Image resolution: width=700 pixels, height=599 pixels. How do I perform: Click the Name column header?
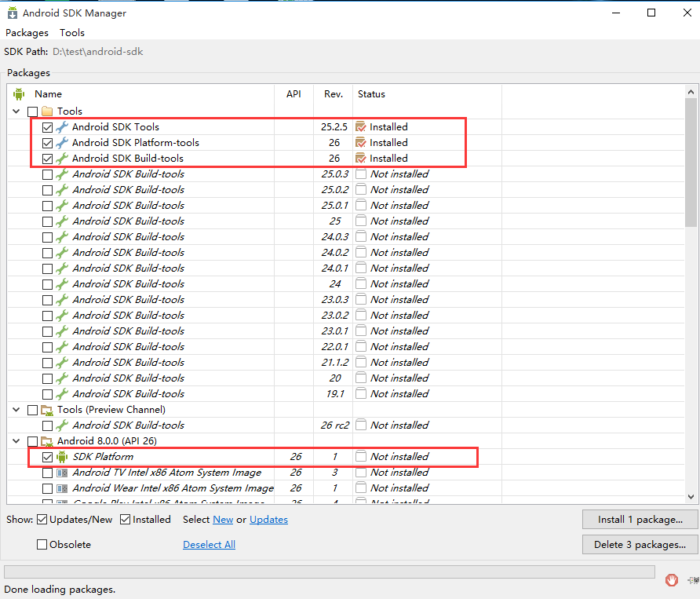pyautogui.click(x=141, y=93)
